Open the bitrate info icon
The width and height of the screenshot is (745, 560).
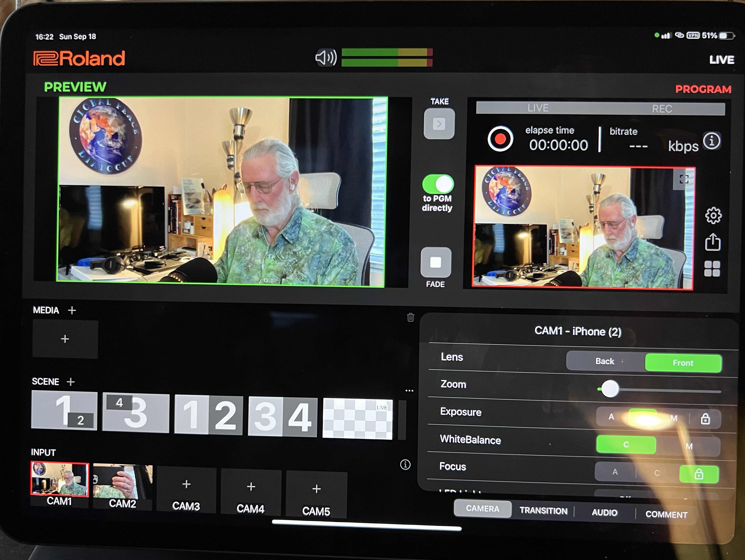click(712, 141)
